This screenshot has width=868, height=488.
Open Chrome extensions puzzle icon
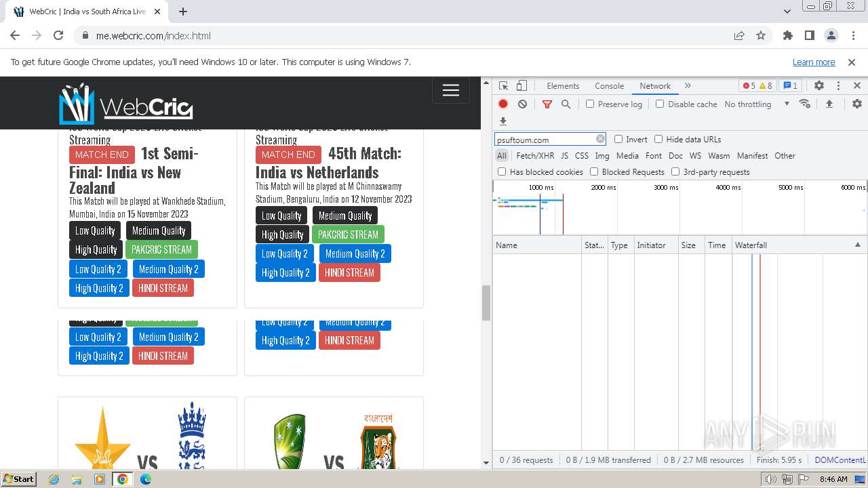pyautogui.click(x=788, y=36)
